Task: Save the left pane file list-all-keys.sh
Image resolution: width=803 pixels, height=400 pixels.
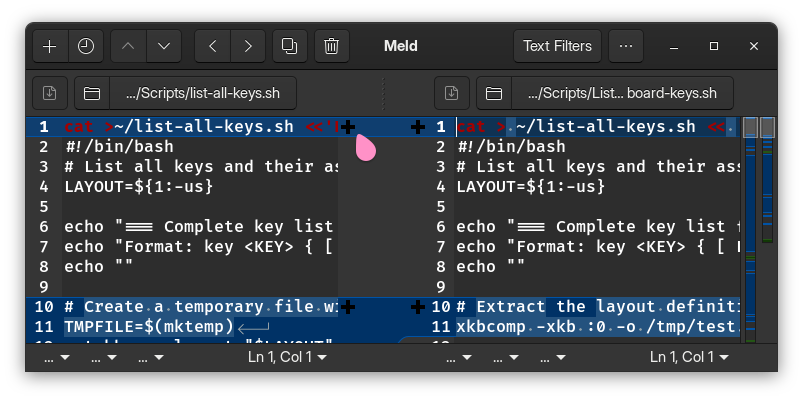Action: pyautogui.click(x=50, y=93)
